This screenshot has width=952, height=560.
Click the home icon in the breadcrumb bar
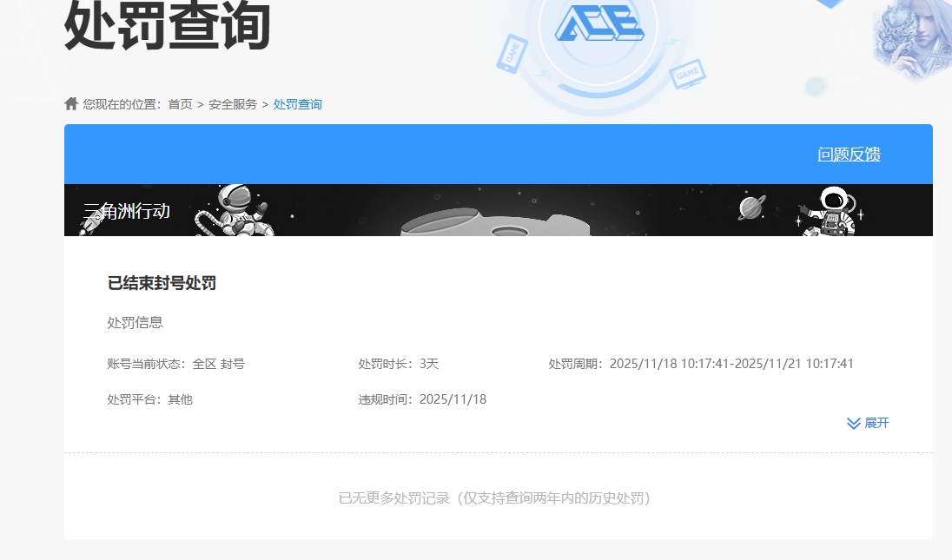point(70,103)
